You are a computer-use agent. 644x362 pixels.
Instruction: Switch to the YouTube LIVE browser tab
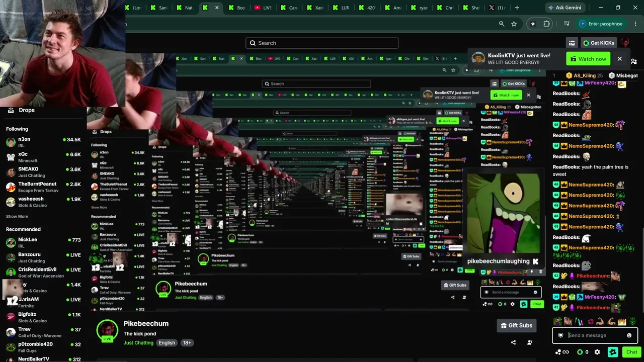pyautogui.click(x=263, y=8)
